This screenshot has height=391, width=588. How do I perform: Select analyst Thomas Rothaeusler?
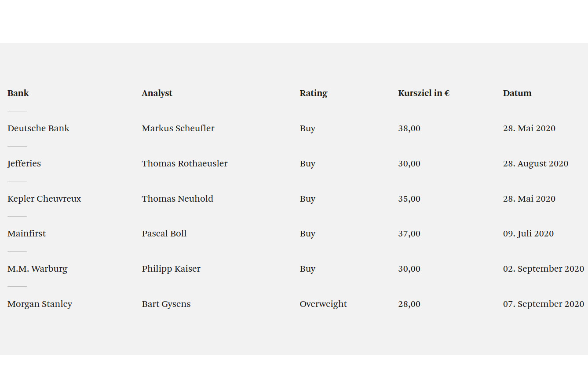pos(185,163)
